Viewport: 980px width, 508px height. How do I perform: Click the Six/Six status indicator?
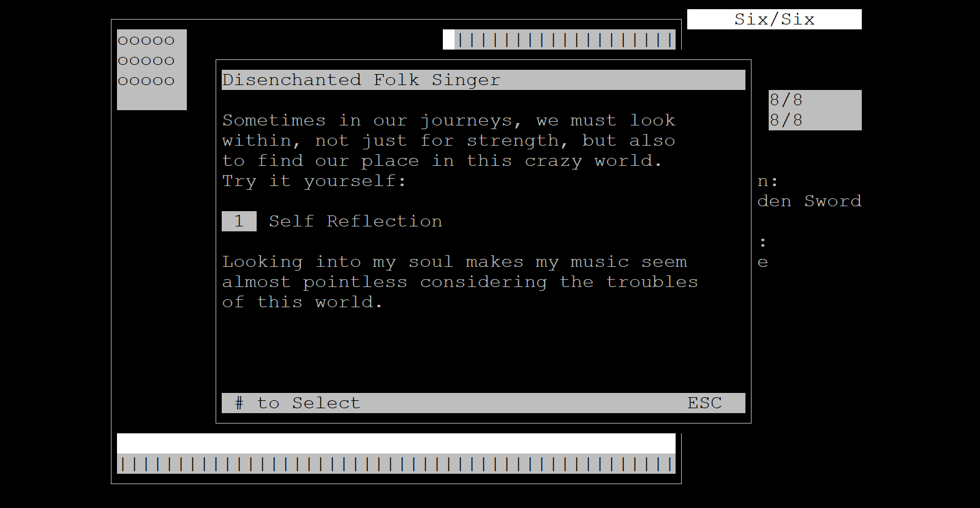(x=774, y=19)
